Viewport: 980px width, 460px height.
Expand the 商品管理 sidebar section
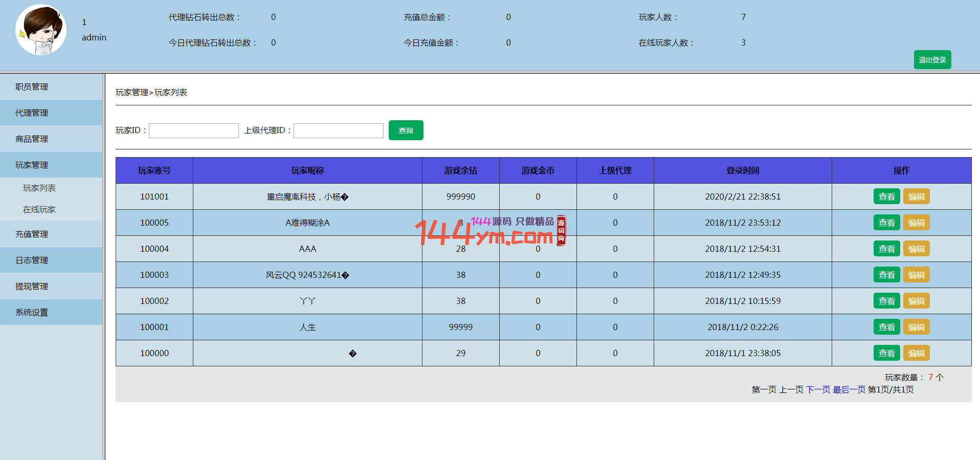tap(32, 139)
